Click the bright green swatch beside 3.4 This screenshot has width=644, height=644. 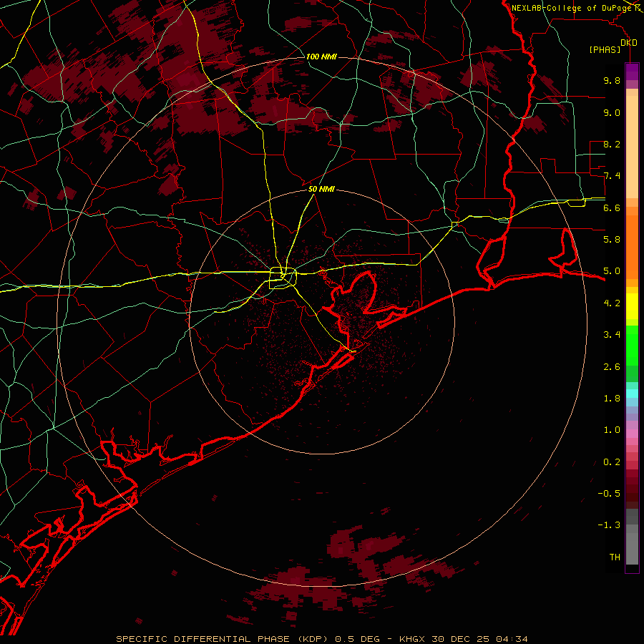click(x=632, y=345)
